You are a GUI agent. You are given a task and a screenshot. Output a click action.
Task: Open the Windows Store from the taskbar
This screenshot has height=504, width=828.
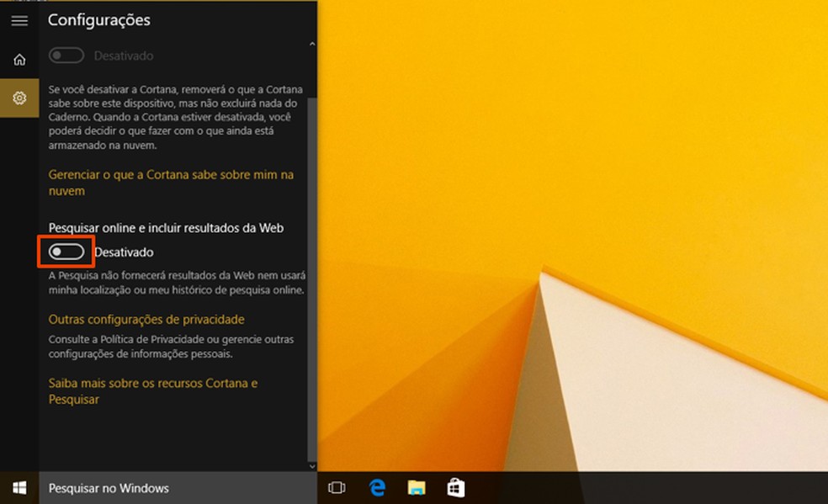pyautogui.click(x=455, y=487)
